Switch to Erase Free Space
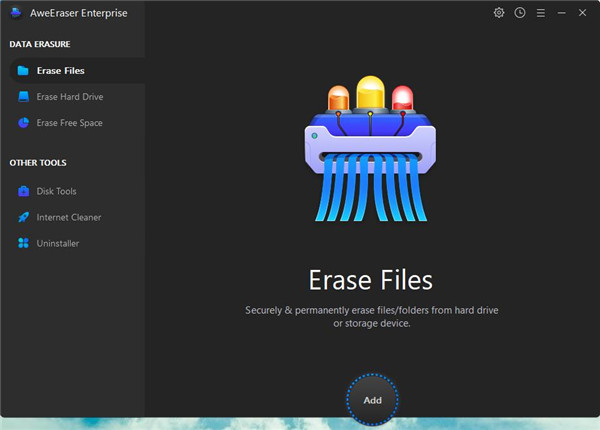Screen dimensions: 600x430 tap(77, 123)
